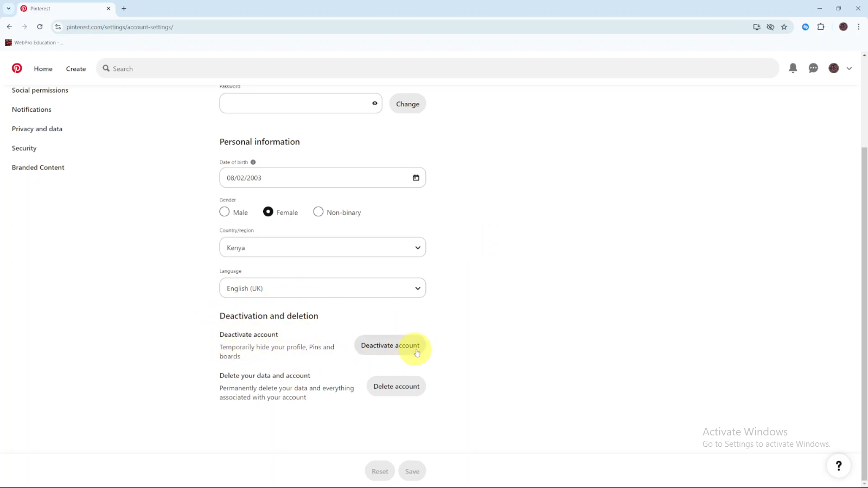
Task: Click 'Delete your data and account' text
Action: click(x=265, y=375)
